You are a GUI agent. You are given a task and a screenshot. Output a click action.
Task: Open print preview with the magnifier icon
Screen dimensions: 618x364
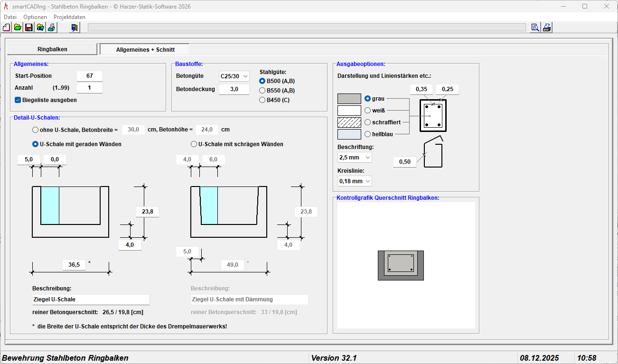(535, 28)
